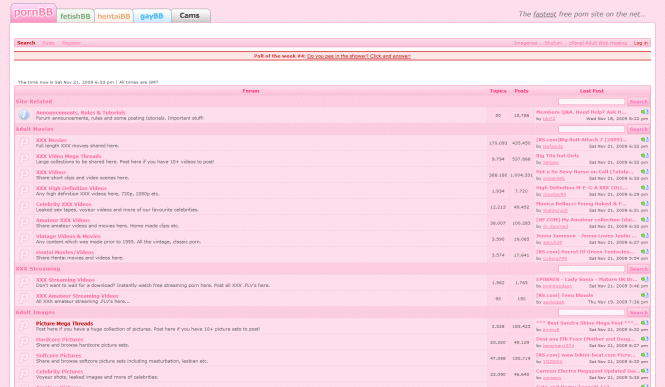Screen dimensions: 665x387
Task: Switch to the gayBB site tab
Action: pos(152,16)
